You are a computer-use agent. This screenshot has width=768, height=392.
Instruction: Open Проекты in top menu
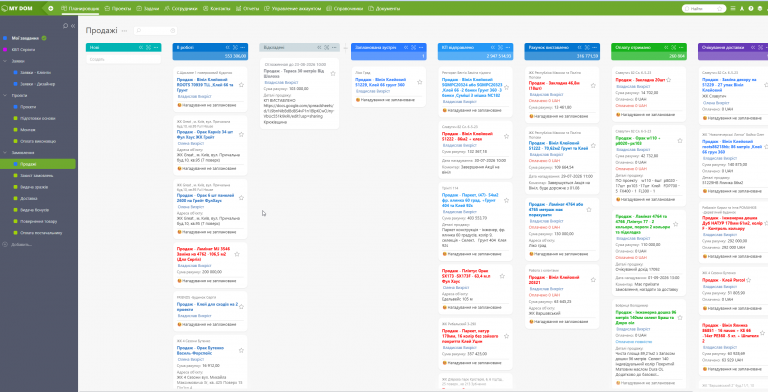118,8
